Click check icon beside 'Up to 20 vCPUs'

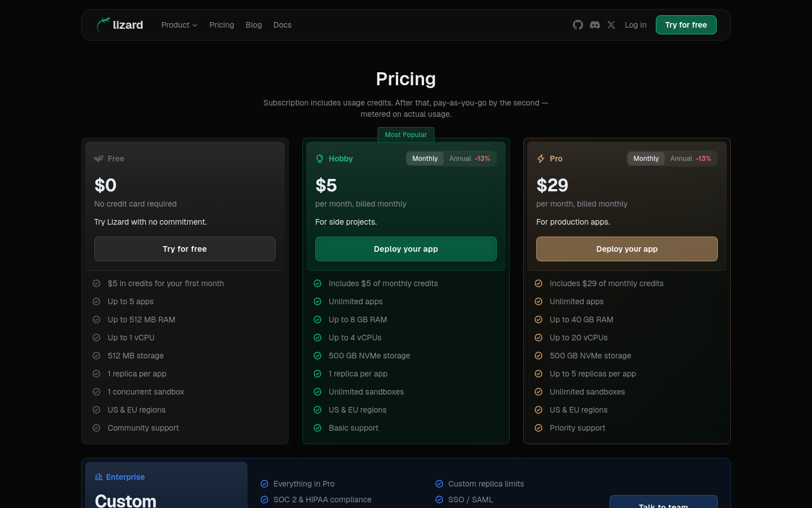(539, 338)
